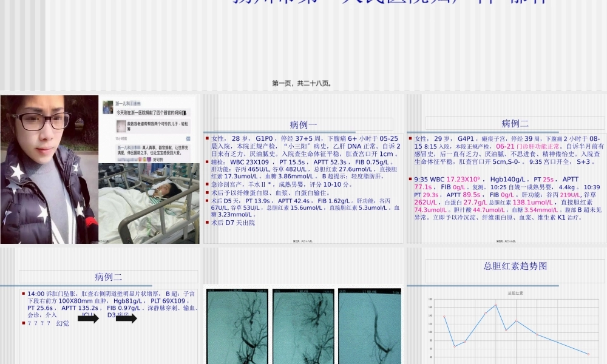Click the red bullet before the 9:35 WBC line
Screen dimensions: 607x364
point(412,179)
